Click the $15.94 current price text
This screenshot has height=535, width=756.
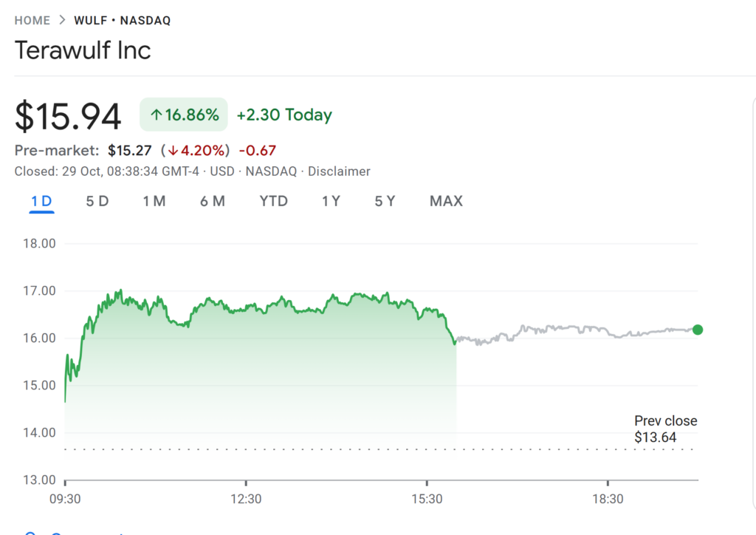coord(68,115)
